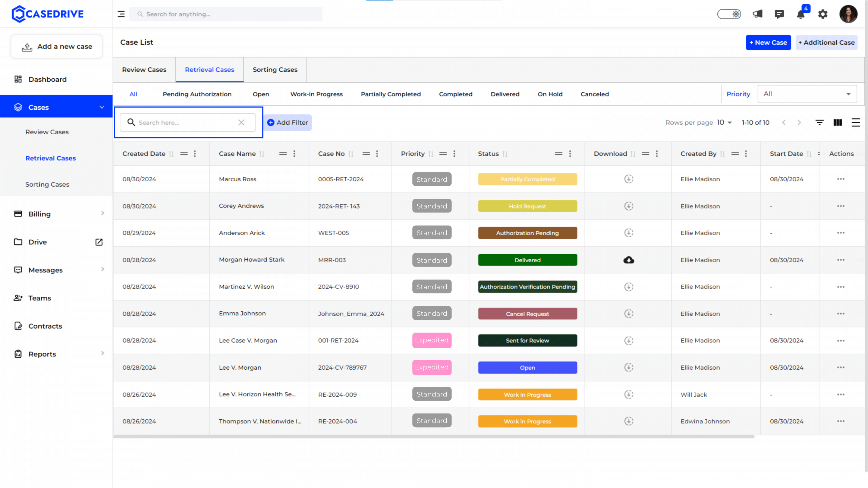Screen dimensions: 868x488
Task: Switch to column view icon
Action: 837,123
